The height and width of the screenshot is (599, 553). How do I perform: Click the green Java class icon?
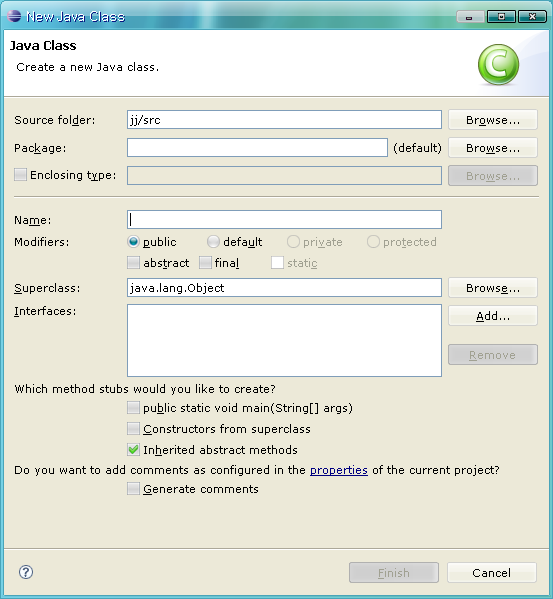(x=498, y=64)
